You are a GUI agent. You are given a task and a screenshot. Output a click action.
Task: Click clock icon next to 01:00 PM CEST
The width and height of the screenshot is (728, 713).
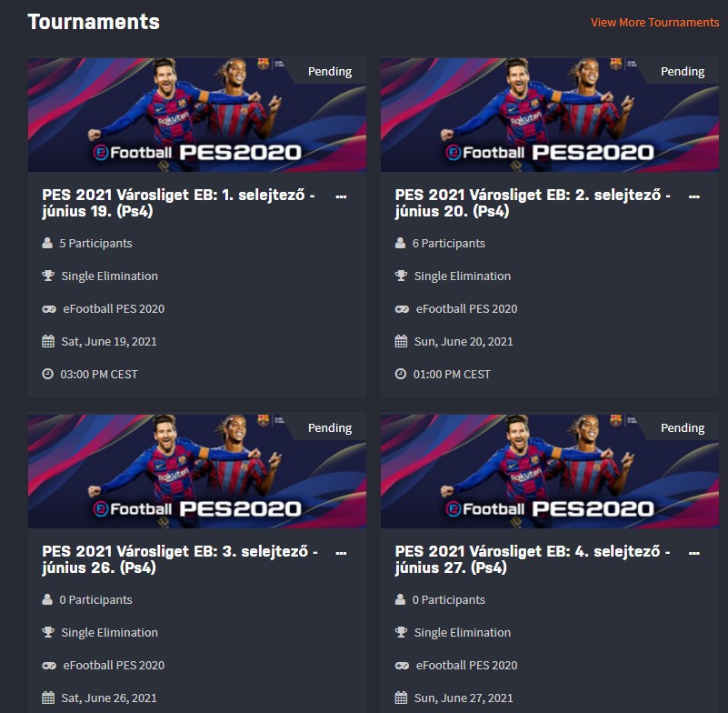click(401, 375)
